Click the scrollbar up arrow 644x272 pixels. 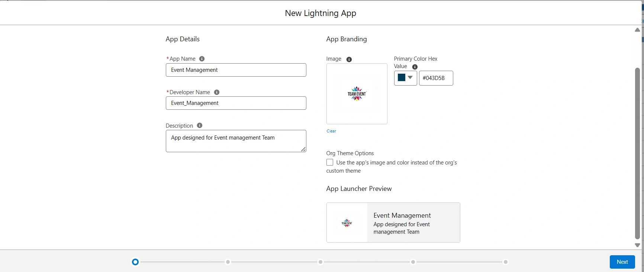tap(637, 30)
